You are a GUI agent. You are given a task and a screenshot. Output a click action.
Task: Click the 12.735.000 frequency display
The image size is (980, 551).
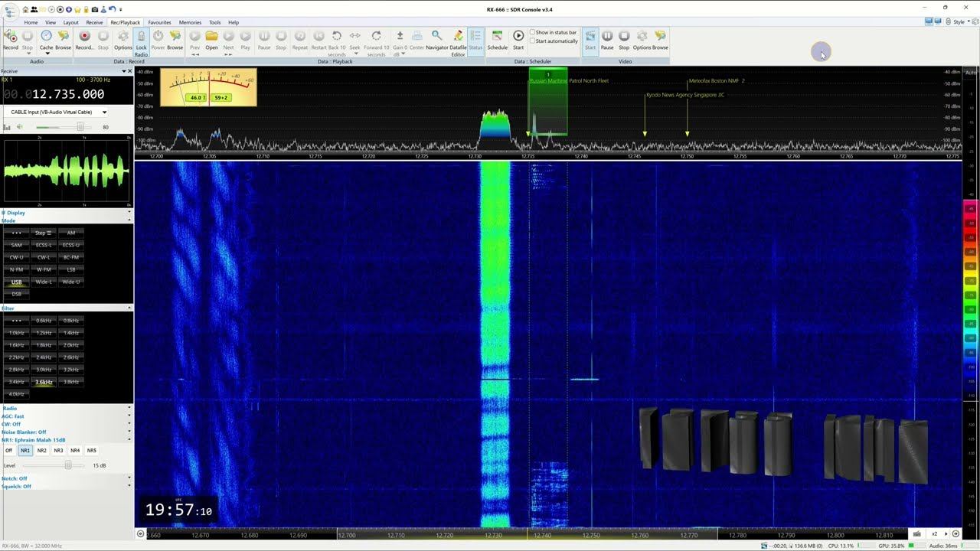(x=68, y=94)
